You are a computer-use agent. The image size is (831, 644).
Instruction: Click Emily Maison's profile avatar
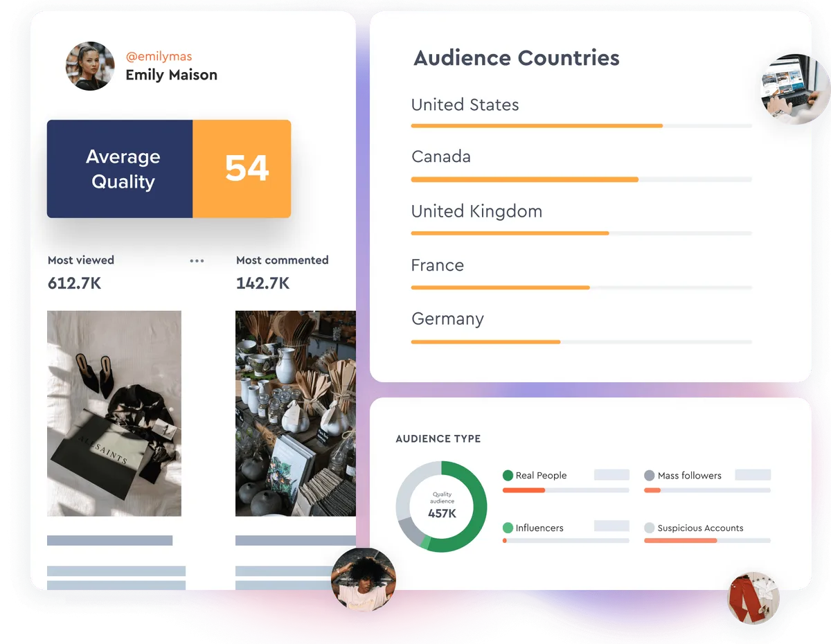click(x=90, y=66)
